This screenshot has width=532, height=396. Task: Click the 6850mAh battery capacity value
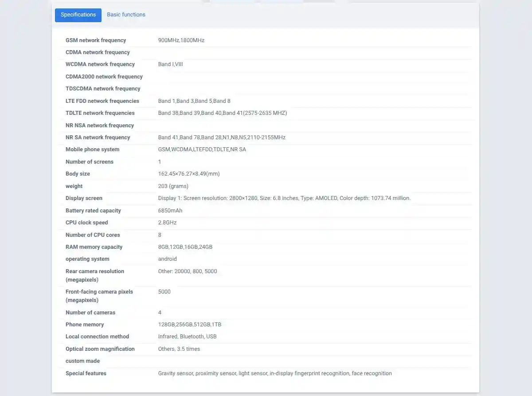170,211
